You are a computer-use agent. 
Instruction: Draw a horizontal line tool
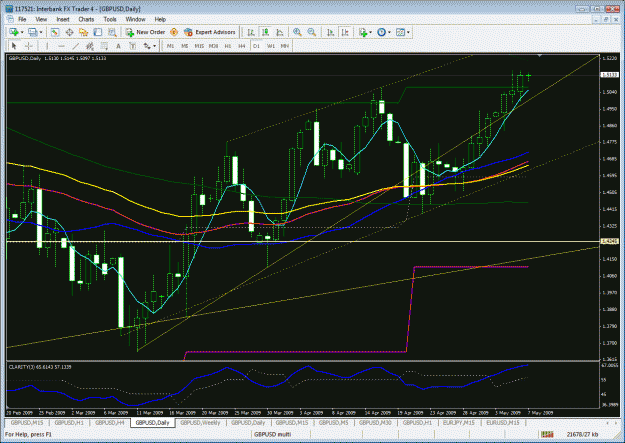pyautogui.click(x=61, y=46)
